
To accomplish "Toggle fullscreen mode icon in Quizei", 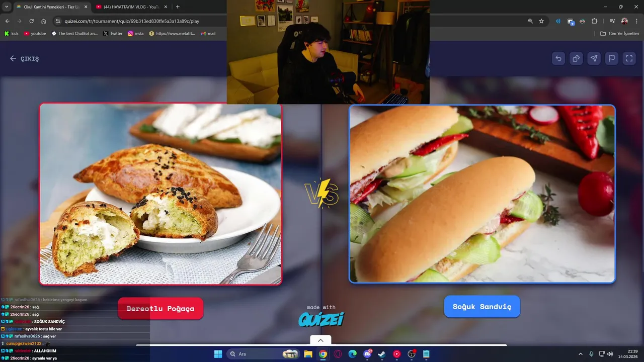I will coord(629,58).
